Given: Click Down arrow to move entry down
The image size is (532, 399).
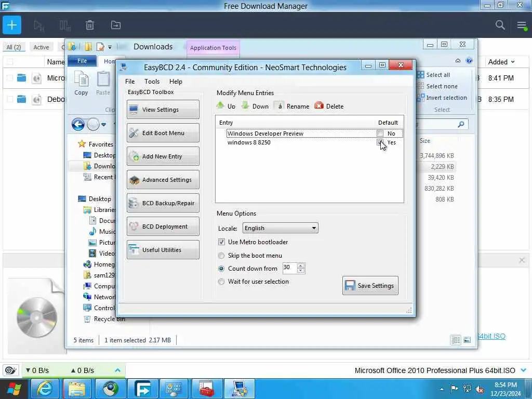Looking at the screenshot, I should (x=255, y=106).
